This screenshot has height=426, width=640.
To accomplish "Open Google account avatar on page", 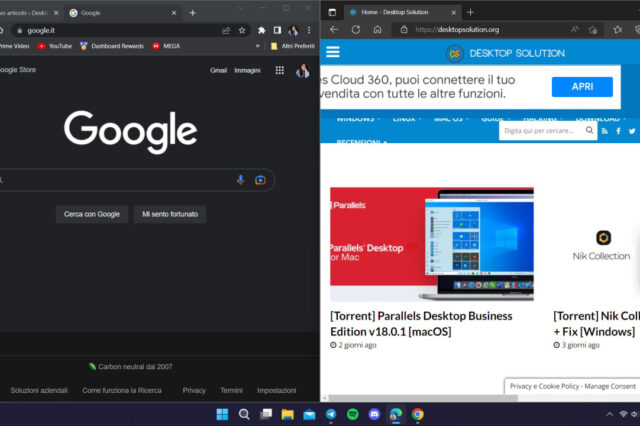I will tap(303, 71).
